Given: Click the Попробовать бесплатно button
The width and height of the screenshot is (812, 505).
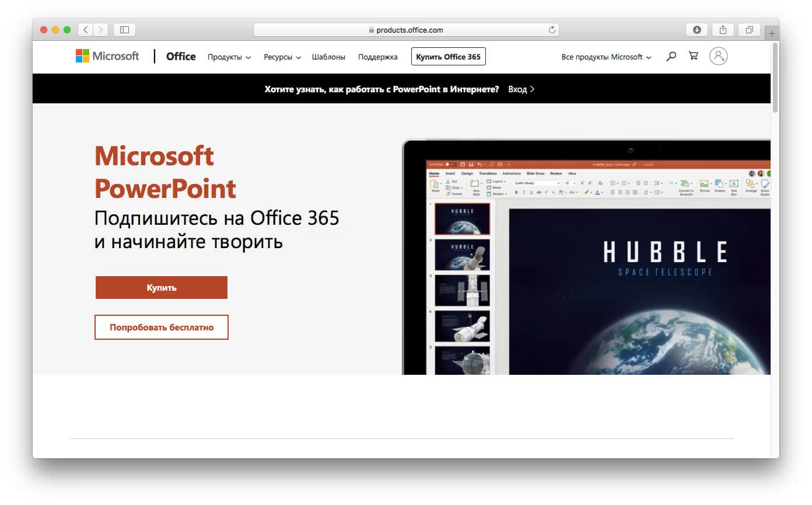Looking at the screenshot, I should click(162, 327).
